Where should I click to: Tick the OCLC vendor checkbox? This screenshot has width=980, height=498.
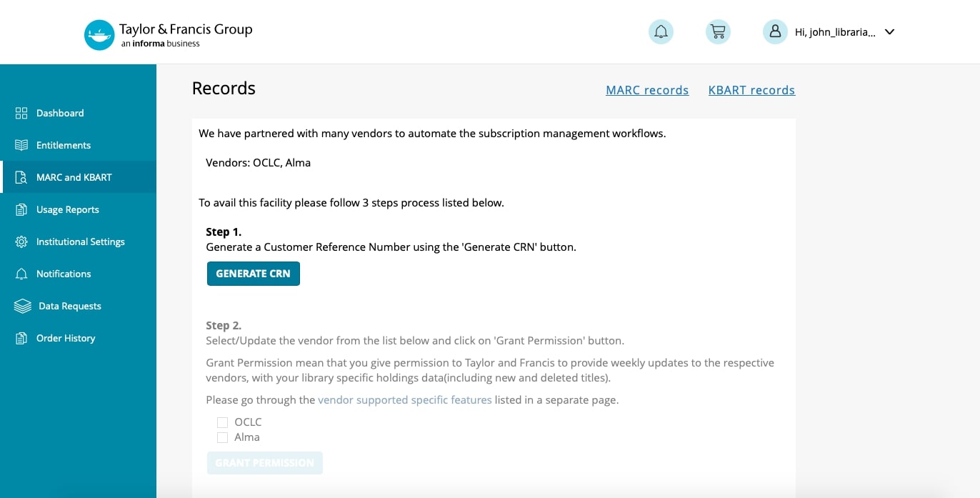tap(222, 422)
